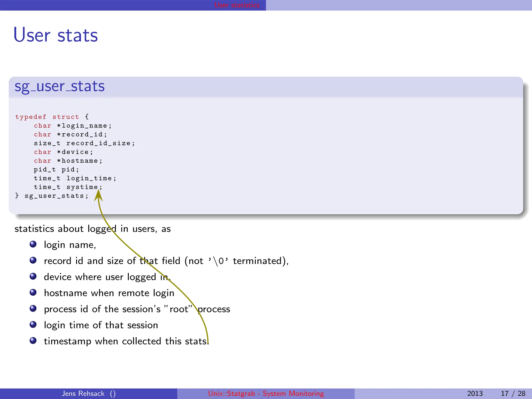The height and width of the screenshot is (399, 532).
Task: Click the 'sg_user_stats' block title
Action: (x=59, y=86)
